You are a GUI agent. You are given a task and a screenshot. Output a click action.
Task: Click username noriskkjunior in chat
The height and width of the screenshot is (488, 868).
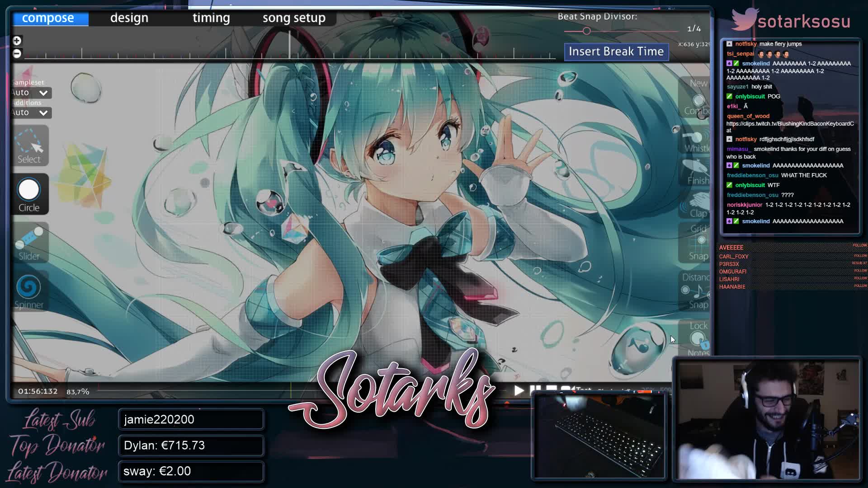(x=744, y=205)
